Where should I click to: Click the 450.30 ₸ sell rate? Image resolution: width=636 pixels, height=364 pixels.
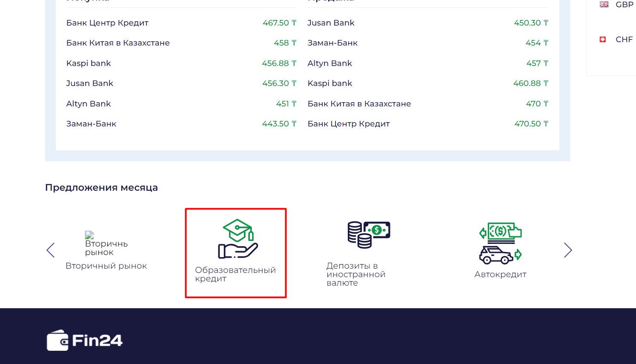pos(531,23)
